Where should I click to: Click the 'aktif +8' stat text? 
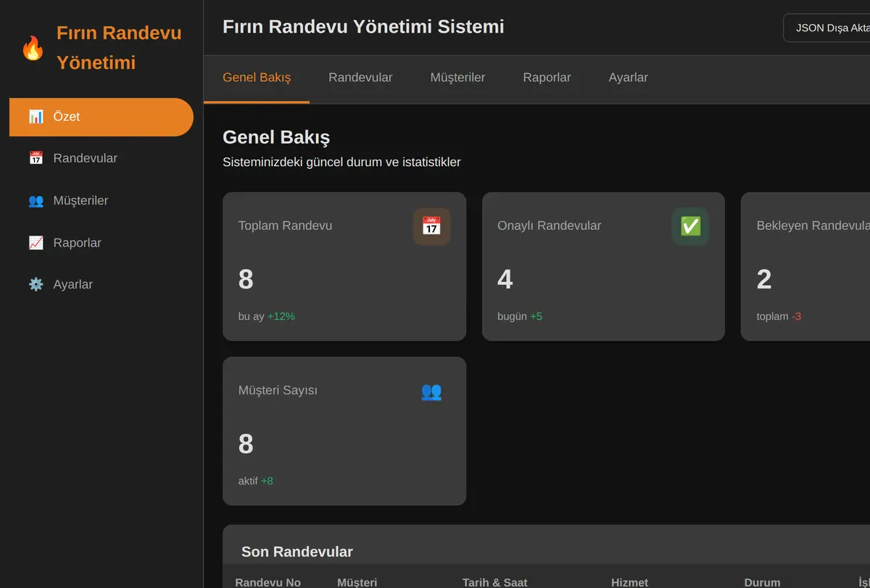click(x=255, y=481)
